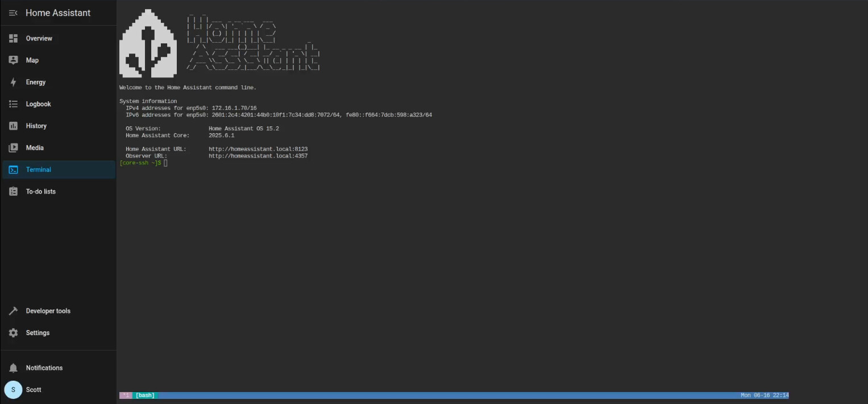Click the To-do lists clipboard icon
Viewport: 868px width, 404px height.
(13, 192)
